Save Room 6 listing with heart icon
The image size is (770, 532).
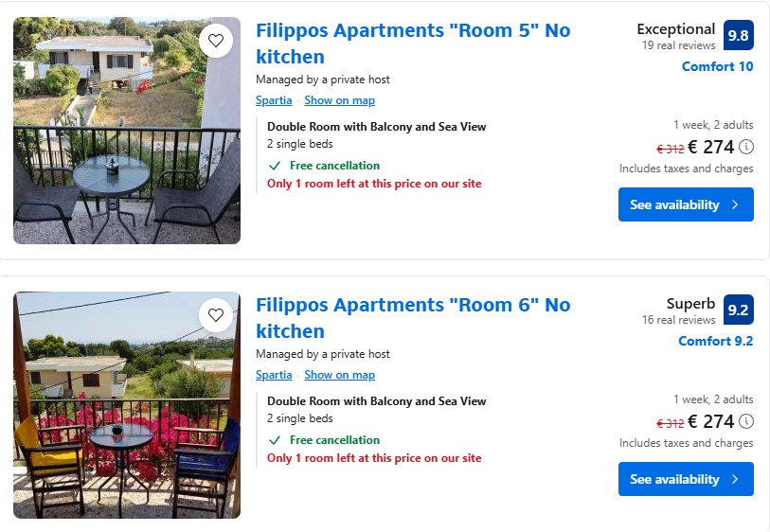[216, 315]
